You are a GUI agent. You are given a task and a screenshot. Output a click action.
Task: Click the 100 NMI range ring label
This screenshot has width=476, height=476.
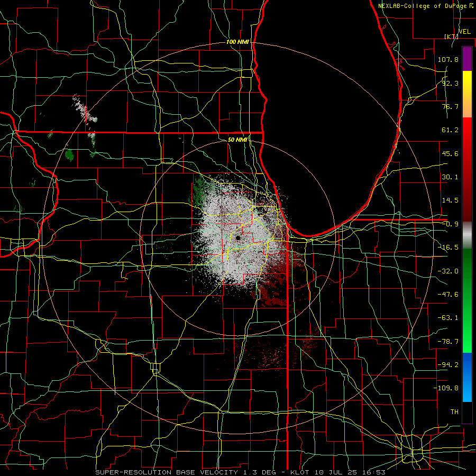click(237, 42)
